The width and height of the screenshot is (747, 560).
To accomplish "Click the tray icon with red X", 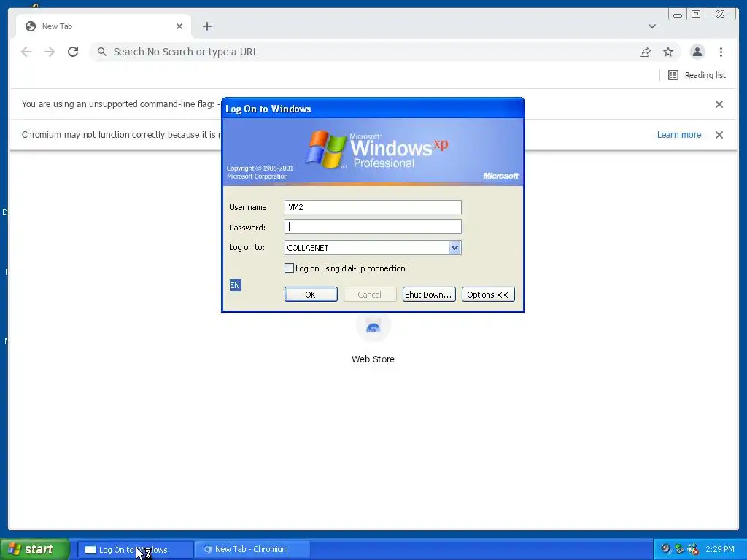I will tap(693, 550).
